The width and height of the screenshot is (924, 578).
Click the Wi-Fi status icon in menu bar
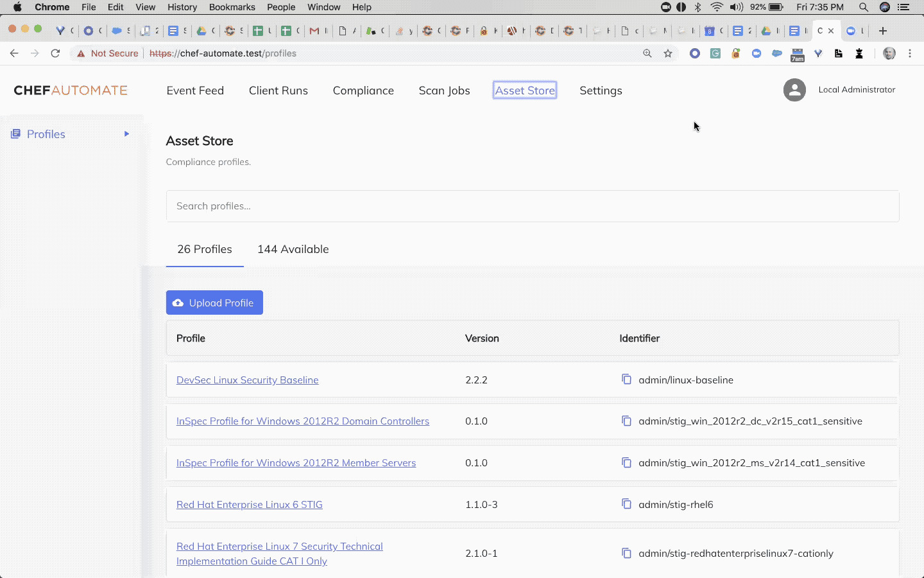(x=717, y=7)
